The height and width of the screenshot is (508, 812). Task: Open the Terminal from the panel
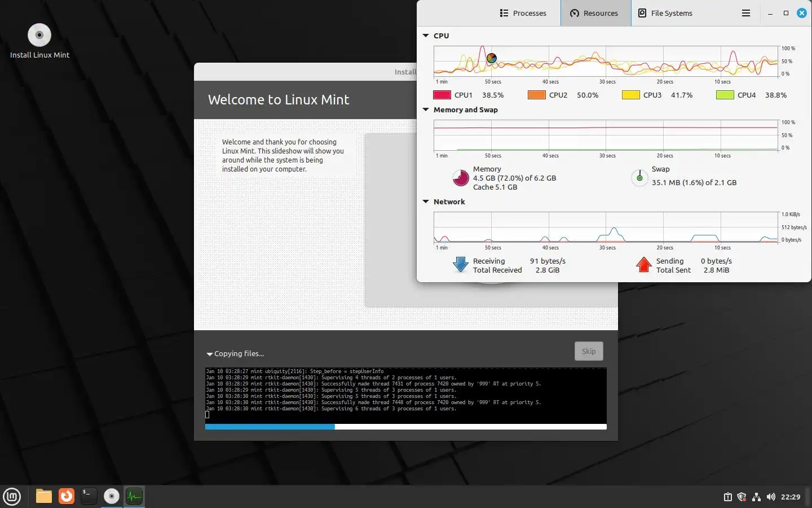pyautogui.click(x=89, y=496)
